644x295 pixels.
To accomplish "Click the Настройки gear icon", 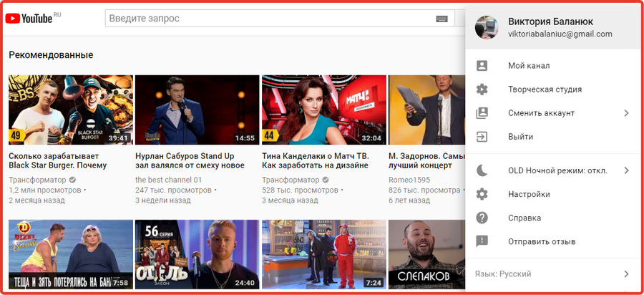I will tap(482, 194).
